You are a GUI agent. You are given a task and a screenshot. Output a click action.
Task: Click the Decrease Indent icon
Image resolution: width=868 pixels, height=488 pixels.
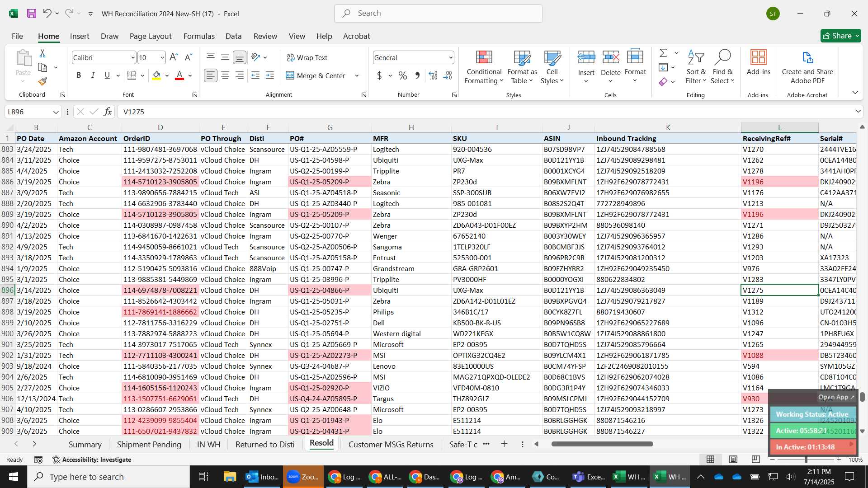pos(255,75)
